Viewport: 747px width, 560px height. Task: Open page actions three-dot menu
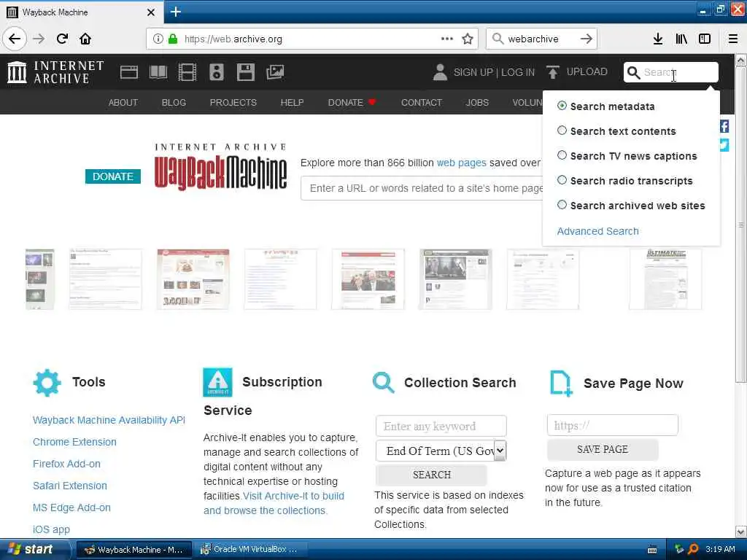pyautogui.click(x=447, y=39)
